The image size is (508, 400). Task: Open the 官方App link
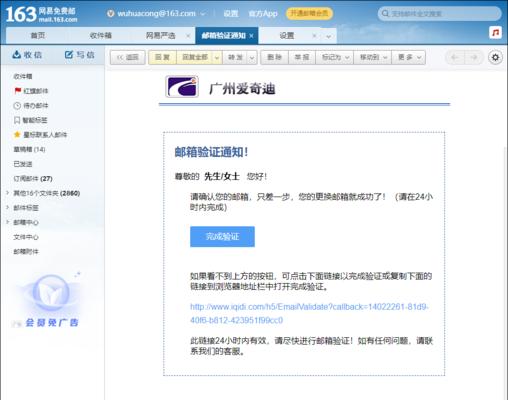tap(263, 14)
